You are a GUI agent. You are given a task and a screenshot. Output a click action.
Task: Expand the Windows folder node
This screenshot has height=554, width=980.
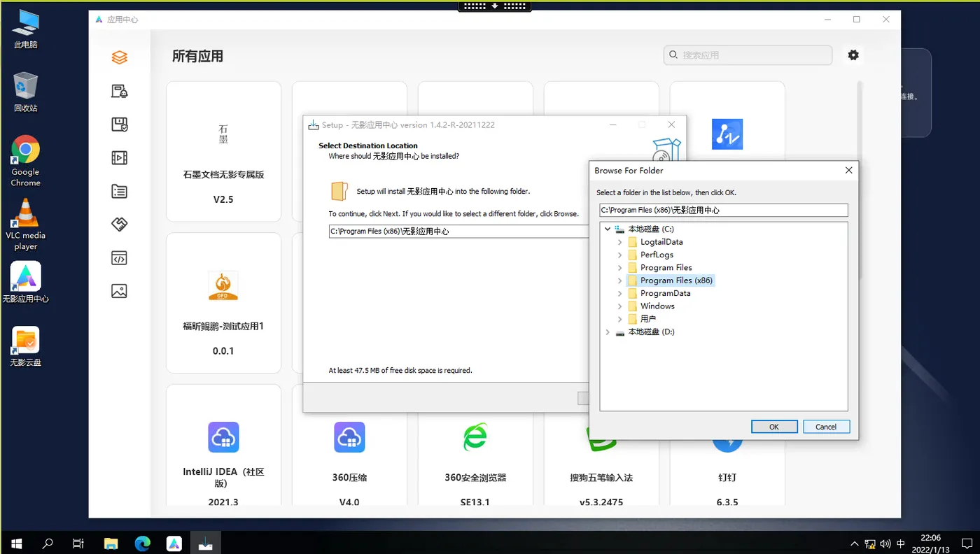(620, 306)
